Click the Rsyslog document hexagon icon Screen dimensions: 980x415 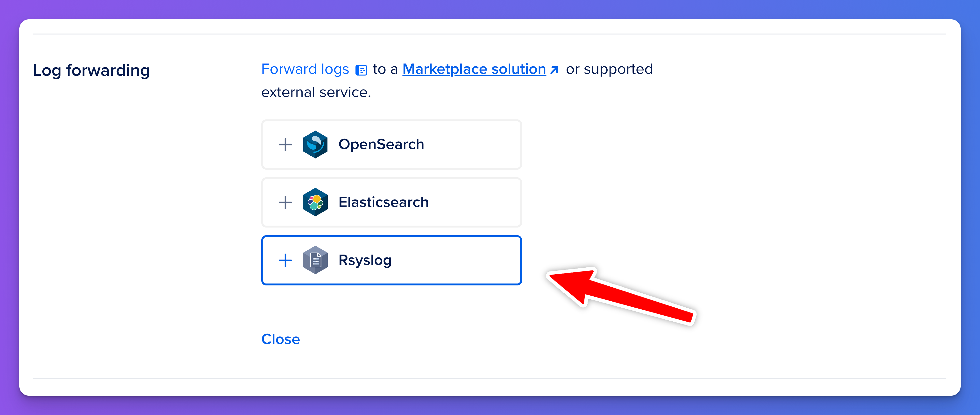coord(315,260)
